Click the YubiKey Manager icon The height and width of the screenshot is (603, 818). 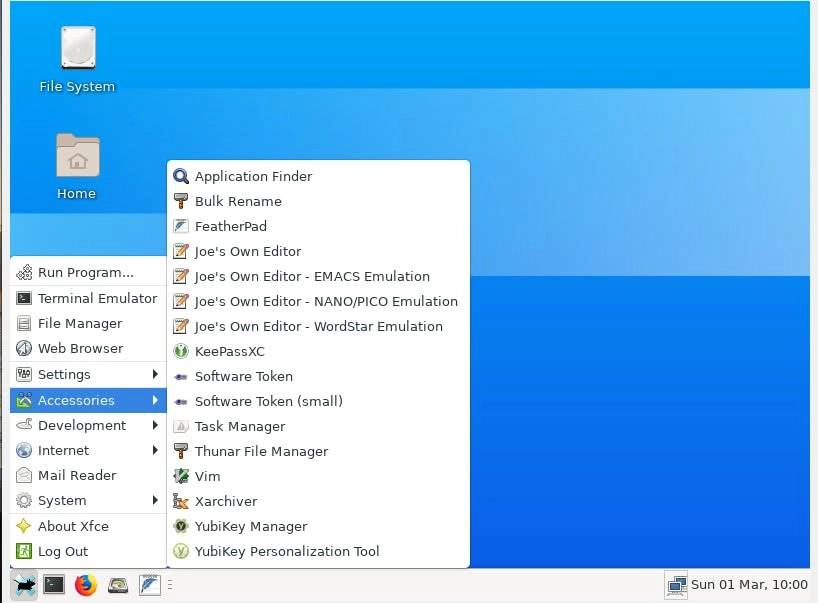181,526
